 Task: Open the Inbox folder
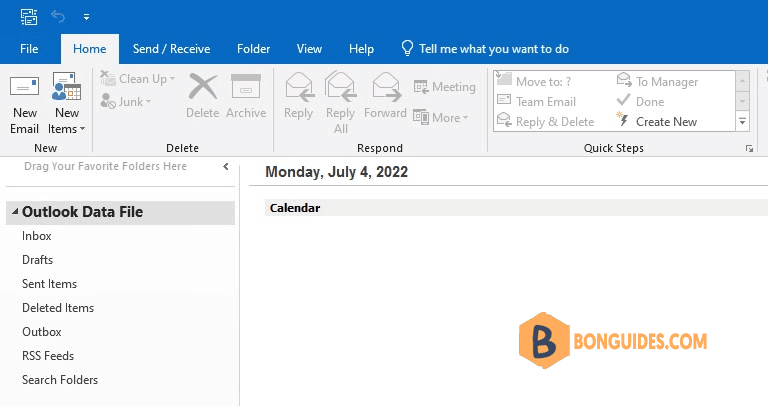coord(37,236)
